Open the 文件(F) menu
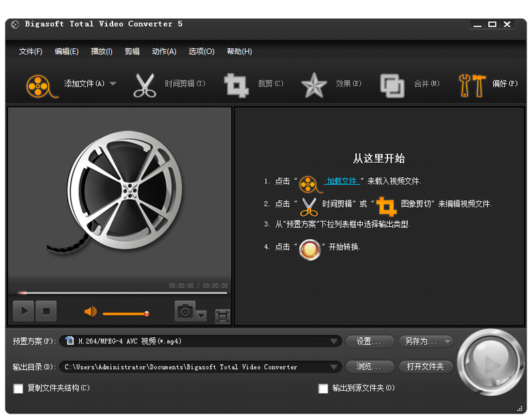 [31, 51]
